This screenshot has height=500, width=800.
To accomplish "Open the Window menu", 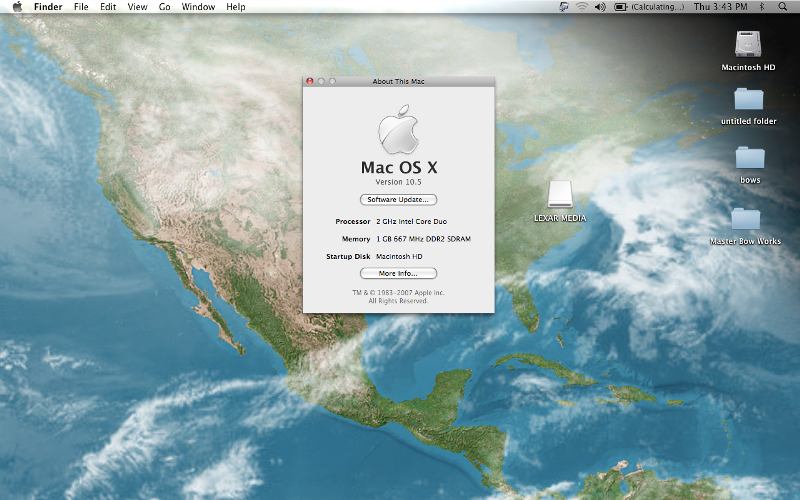I will 198,7.
